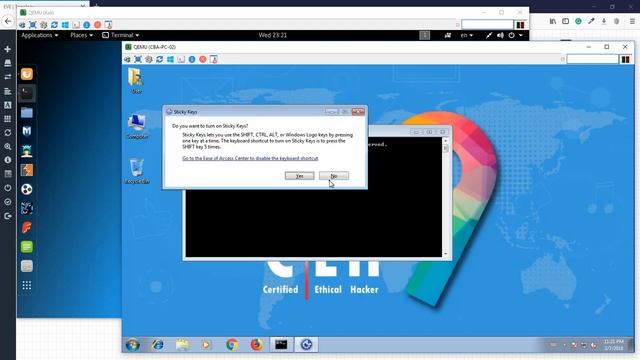640x360 pixels.
Task: Launch red F Faraday icon in Kali dock
Action: 27,227
